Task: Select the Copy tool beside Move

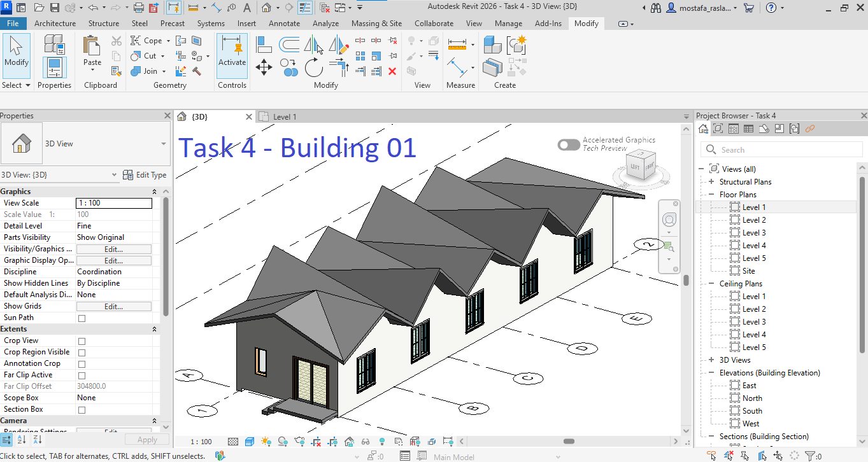Action: (288, 67)
